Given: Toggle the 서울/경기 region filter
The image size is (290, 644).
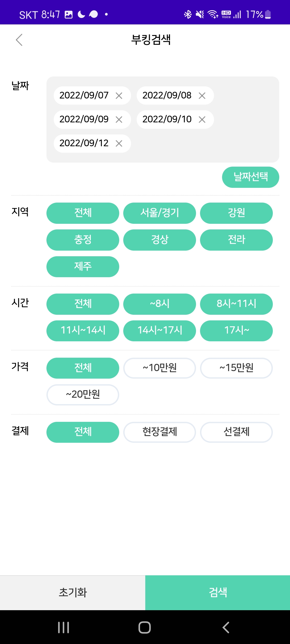Looking at the screenshot, I should tap(160, 213).
